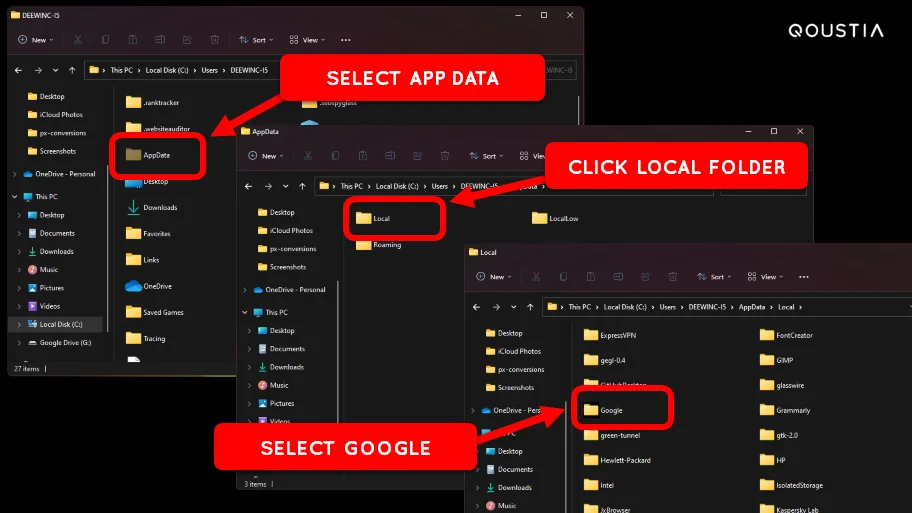Click the Paste icon in the Local window toolbar
This screenshot has height=513, width=912.
coord(591,277)
